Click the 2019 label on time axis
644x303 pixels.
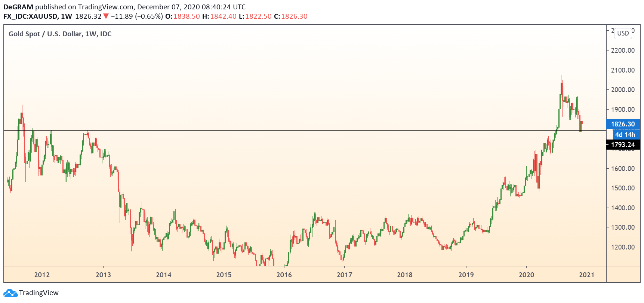[x=466, y=275]
